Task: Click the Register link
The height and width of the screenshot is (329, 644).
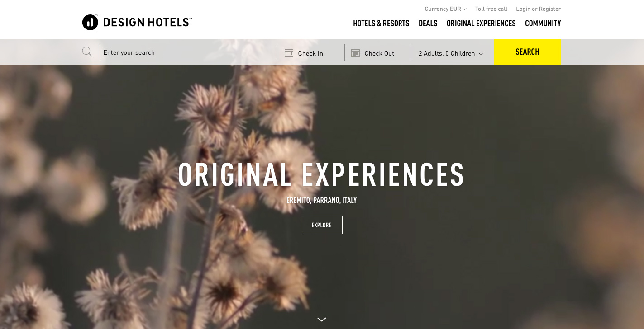Action: pos(549,9)
